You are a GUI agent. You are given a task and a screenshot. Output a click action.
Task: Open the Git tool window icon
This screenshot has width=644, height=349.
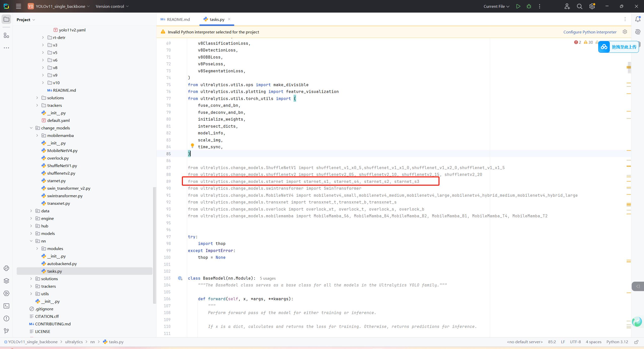pos(6,331)
